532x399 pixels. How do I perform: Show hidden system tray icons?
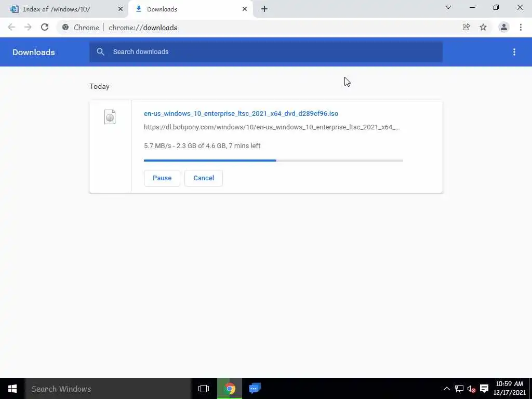(446, 389)
